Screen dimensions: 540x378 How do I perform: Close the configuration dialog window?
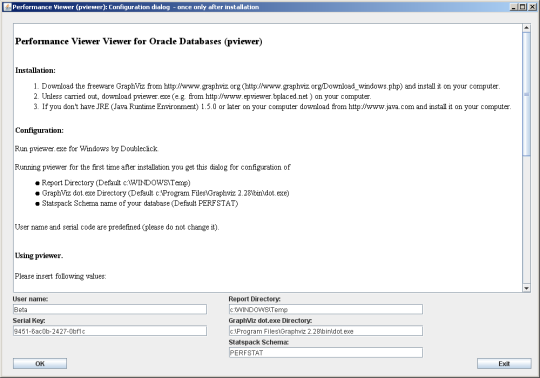(531, 7)
